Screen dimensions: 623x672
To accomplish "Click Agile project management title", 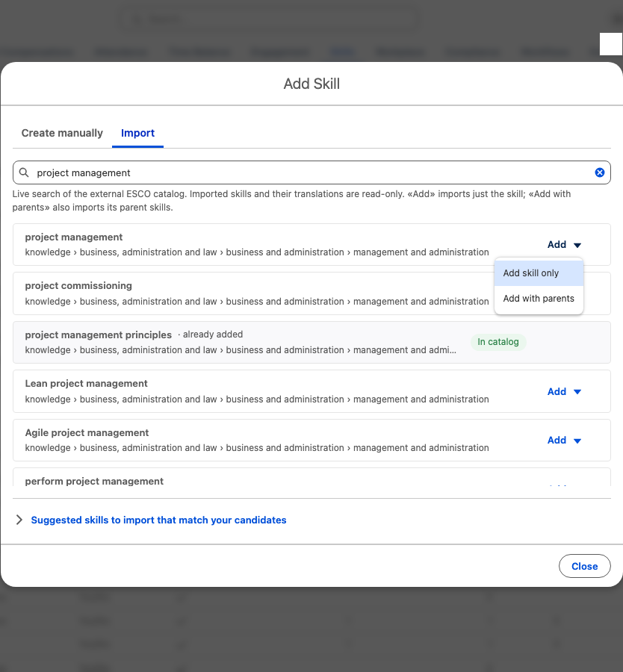I will 87,432.
